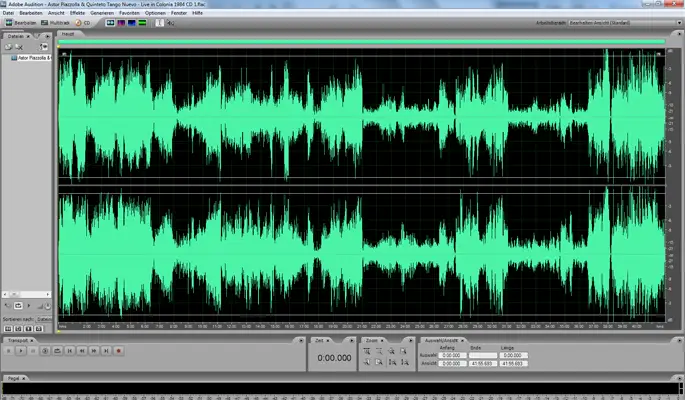Click the third file-type filter icon
This screenshot has height=400, width=685.
[x=28, y=329]
